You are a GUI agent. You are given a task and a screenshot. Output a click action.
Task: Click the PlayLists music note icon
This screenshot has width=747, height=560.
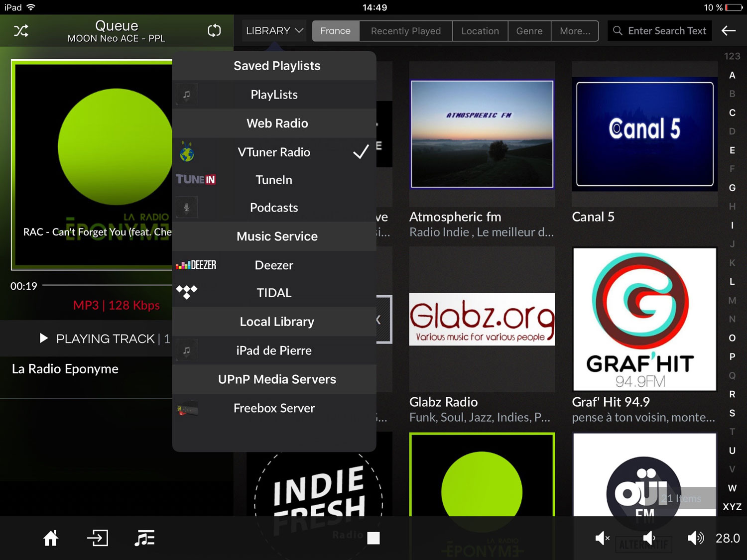(x=187, y=94)
